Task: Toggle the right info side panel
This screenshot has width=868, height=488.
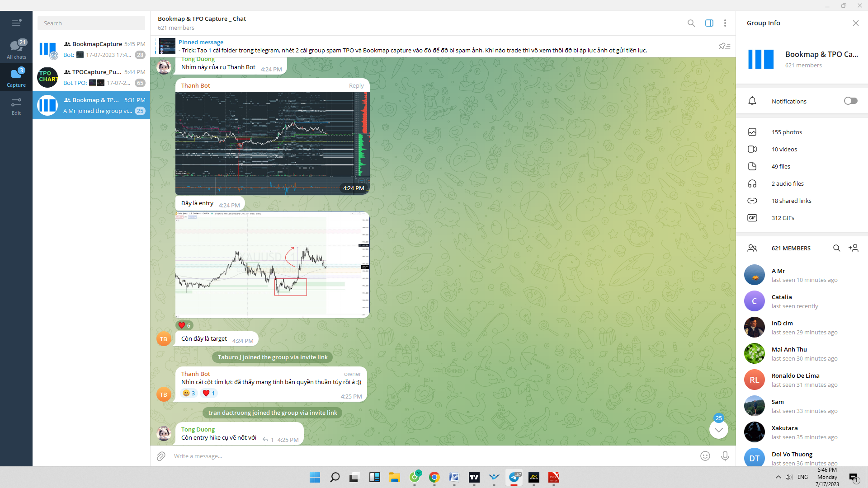Action: click(709, 23)
